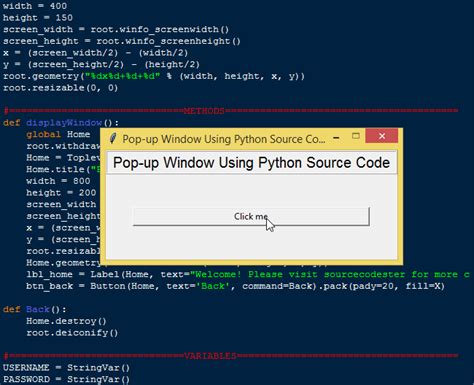
Task: Click the code line "width = 400"
Action: [x=35, y=6]
